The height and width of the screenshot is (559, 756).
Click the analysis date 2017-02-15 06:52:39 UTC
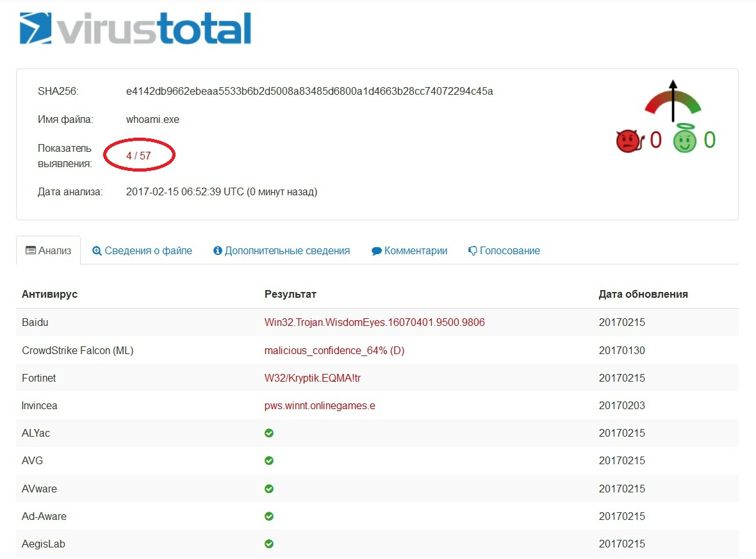(x=185, y=192)
